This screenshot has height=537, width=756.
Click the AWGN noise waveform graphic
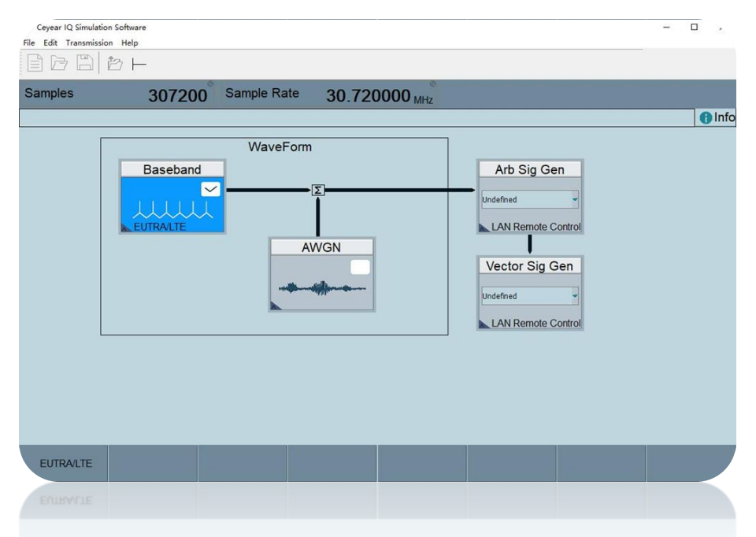click(322, 288)
